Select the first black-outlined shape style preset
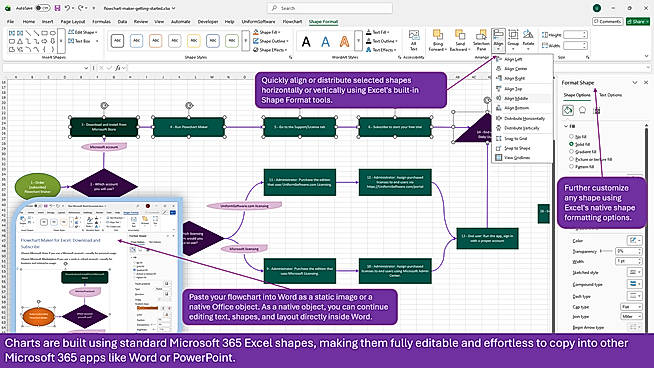 coord(118,40)
